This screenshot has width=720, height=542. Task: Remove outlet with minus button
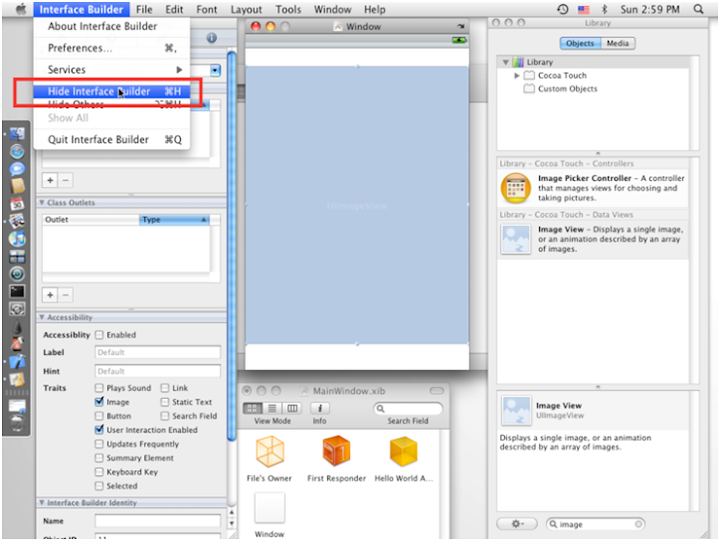pos(66,295)
